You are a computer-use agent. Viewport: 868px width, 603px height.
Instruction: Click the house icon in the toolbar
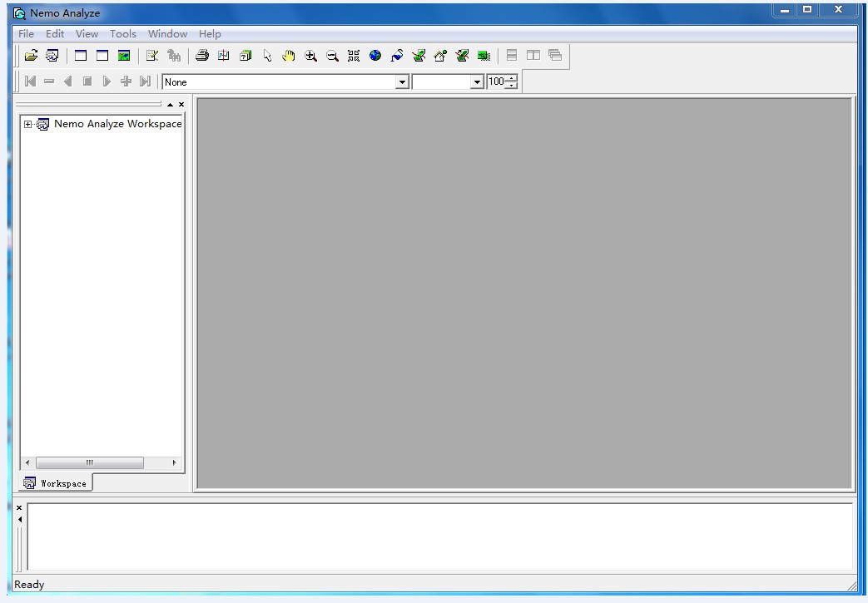pyautogui.click(x=440, y=56)
